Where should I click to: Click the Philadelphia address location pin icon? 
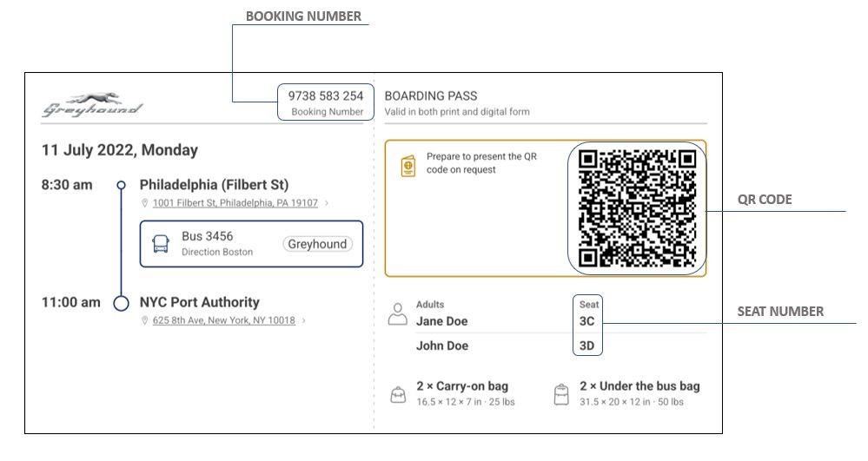click(x=145, y=203)
